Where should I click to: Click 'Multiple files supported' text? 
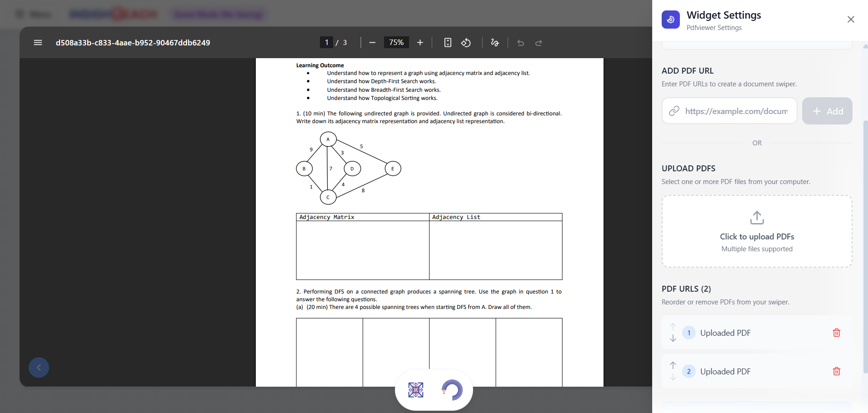pyautogui.click(x=757, y=249)
